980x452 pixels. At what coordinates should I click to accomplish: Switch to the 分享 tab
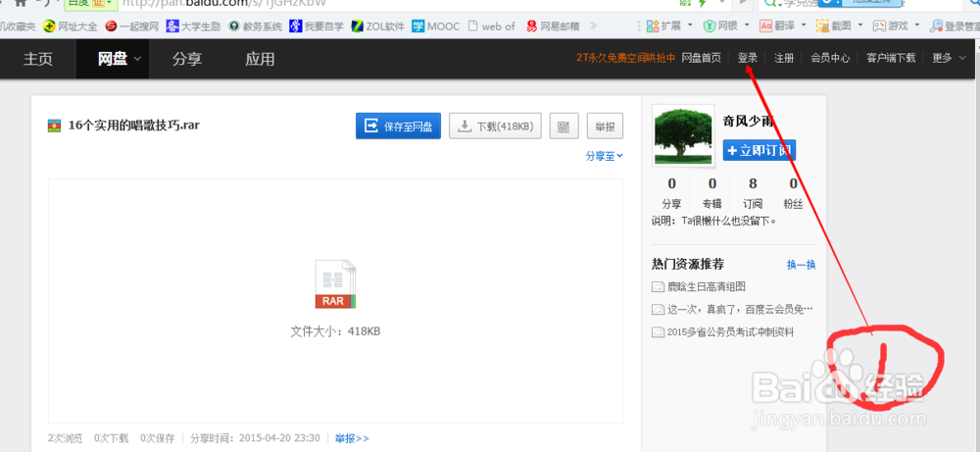point(187,60)
